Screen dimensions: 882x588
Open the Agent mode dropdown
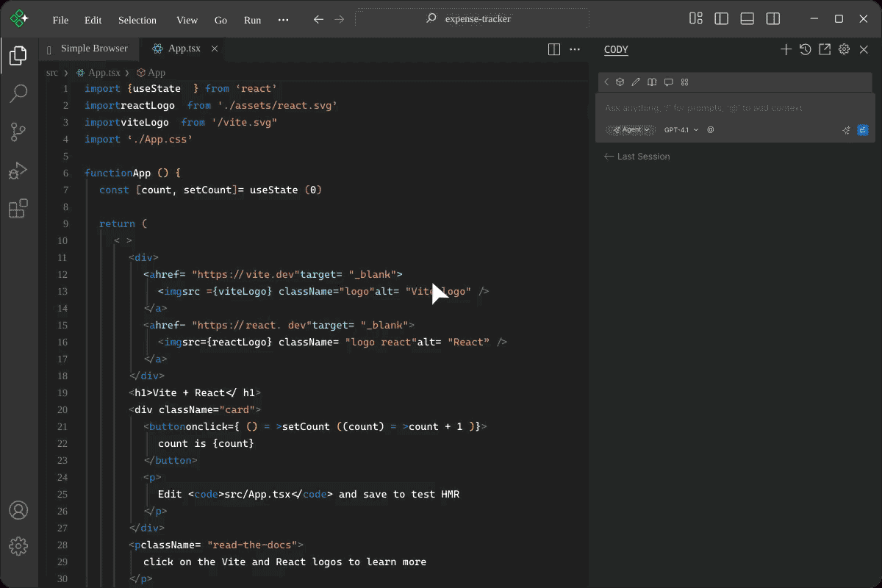[x=631, y=130]
